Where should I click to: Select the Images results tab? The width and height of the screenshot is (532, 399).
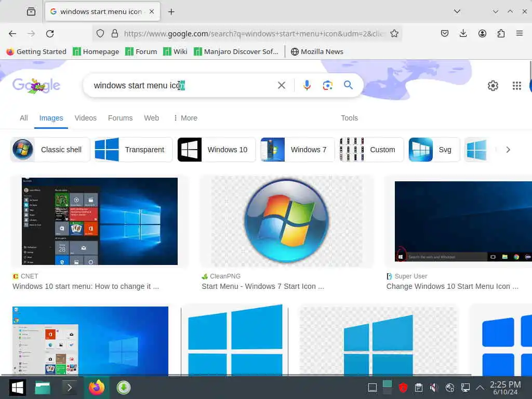click(x=51, y=118)
